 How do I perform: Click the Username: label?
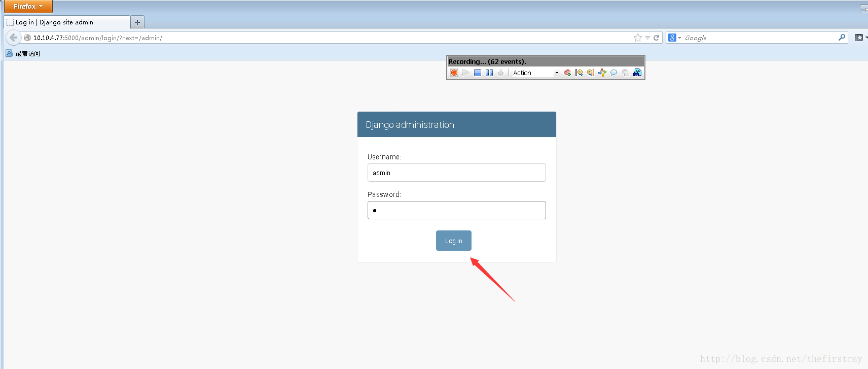(384, 157)
